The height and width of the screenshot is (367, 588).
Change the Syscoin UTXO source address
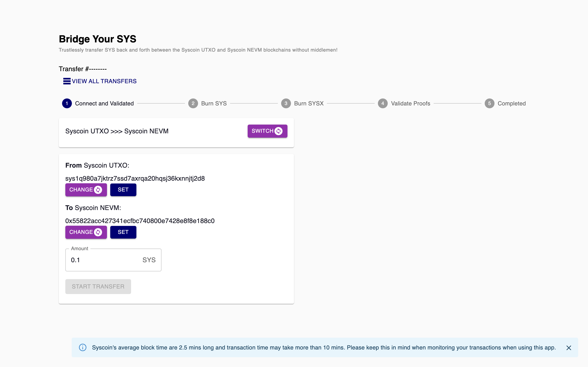tap(86, 190)
